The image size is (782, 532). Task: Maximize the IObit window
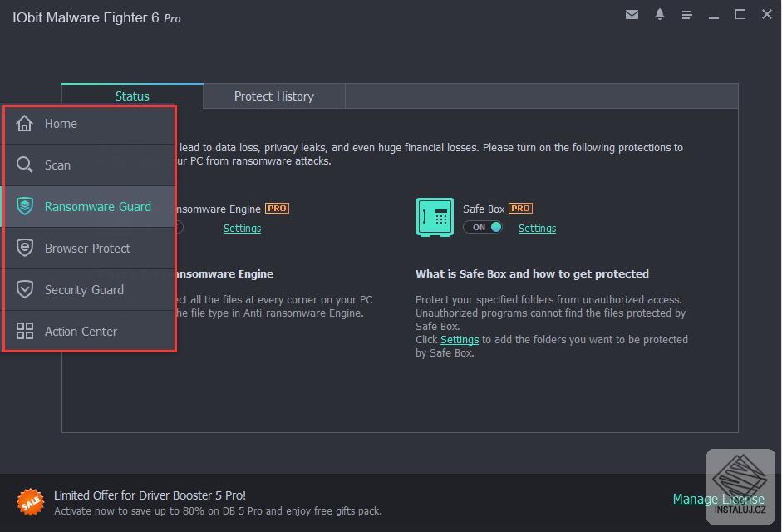(740, 14)
